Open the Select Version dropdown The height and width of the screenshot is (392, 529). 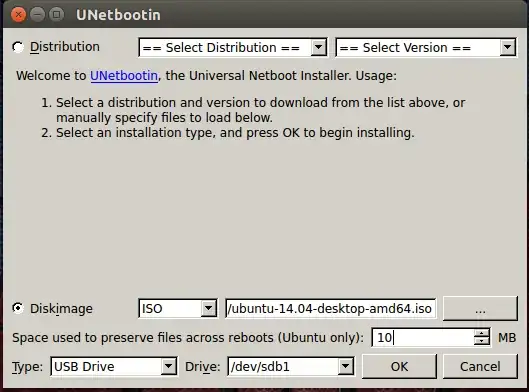426,48
